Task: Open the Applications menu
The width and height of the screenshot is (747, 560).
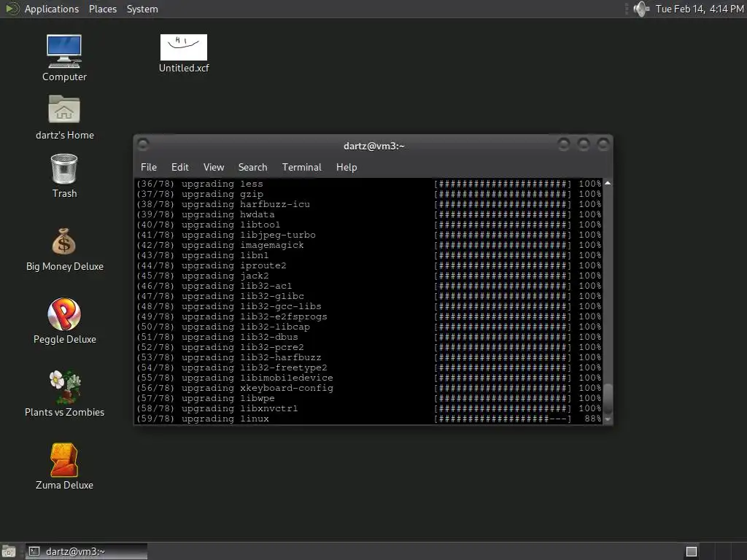Action: pos(52,9)
